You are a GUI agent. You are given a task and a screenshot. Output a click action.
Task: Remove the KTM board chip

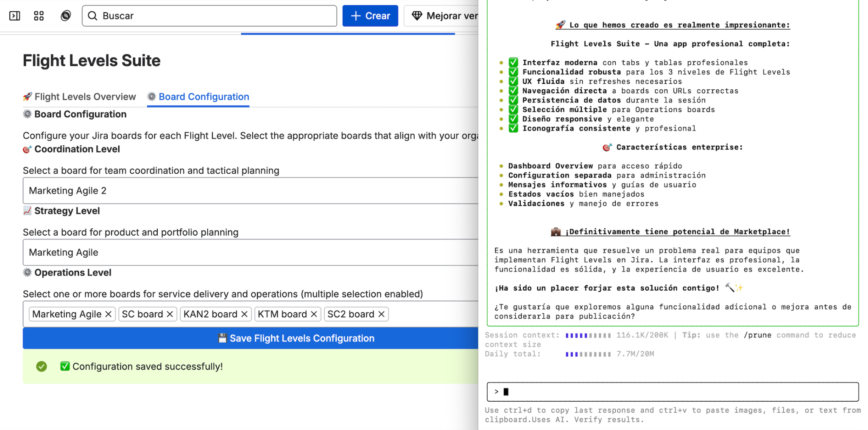(x=313, y=314)
